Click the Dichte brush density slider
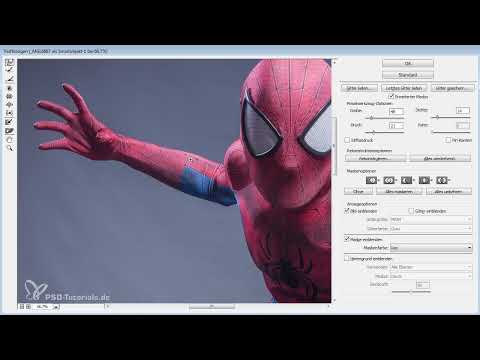This screenshot has width=480, height=360. tap(451, 117)
